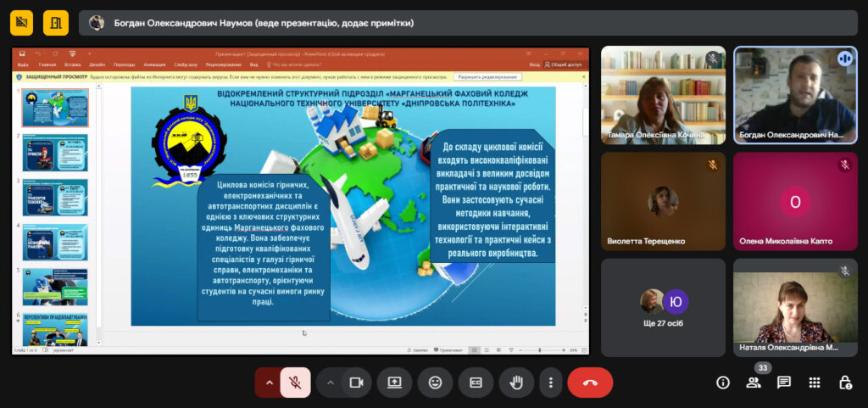
Task: Toggle closed captions CC button
Action: pos(476,383)
